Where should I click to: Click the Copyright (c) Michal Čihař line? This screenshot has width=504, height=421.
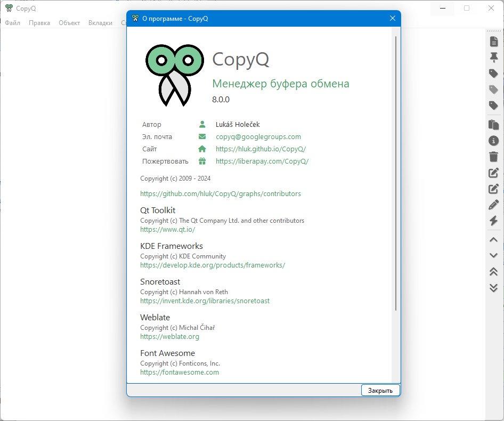click(177, 328)
